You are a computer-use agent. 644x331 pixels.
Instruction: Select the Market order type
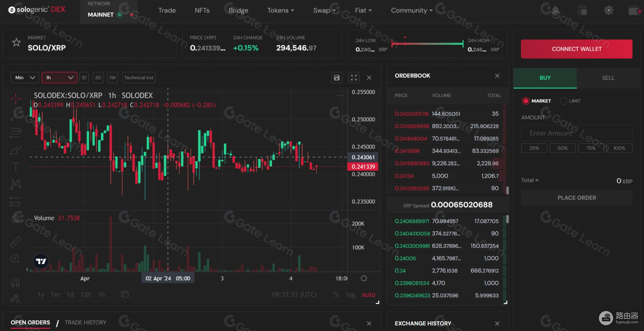tap(537, 101)
